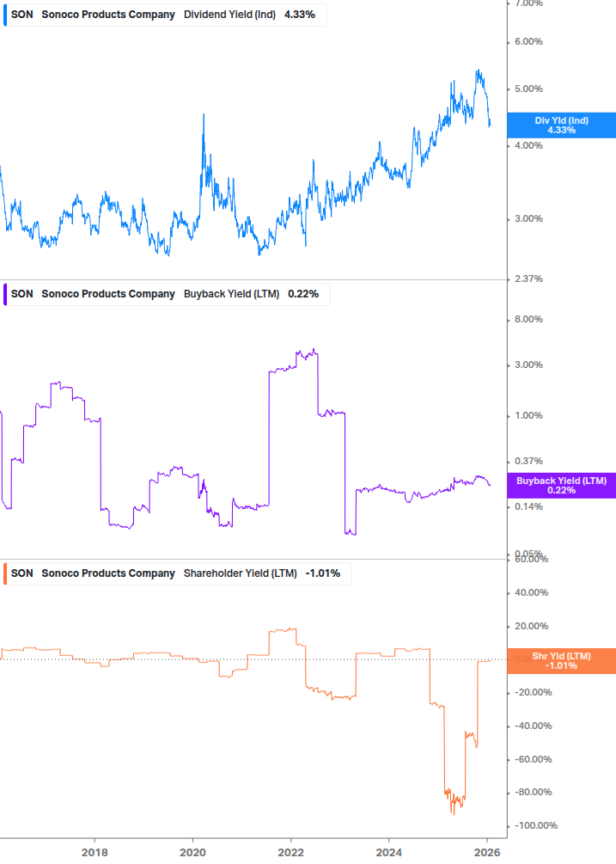This screenshot has height=864, width=616.
Task: Click the 2022 label on the time axis
Action: coord(290,853)
